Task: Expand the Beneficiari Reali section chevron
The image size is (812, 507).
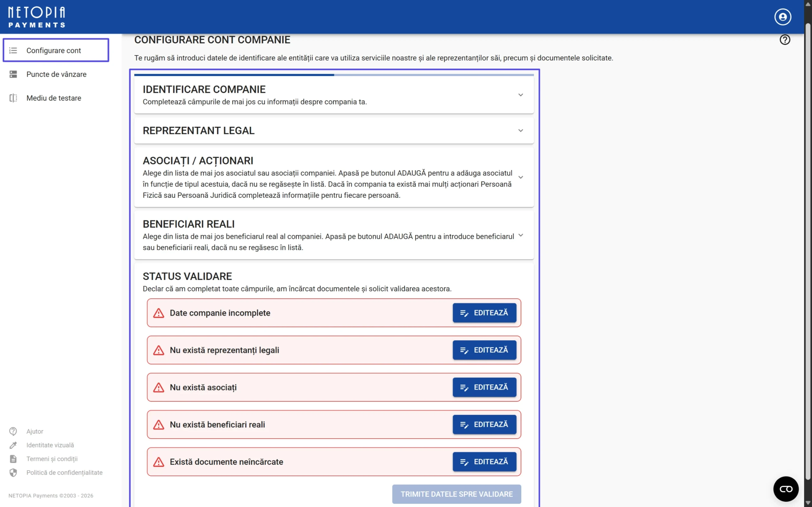Action: point(521,235)
